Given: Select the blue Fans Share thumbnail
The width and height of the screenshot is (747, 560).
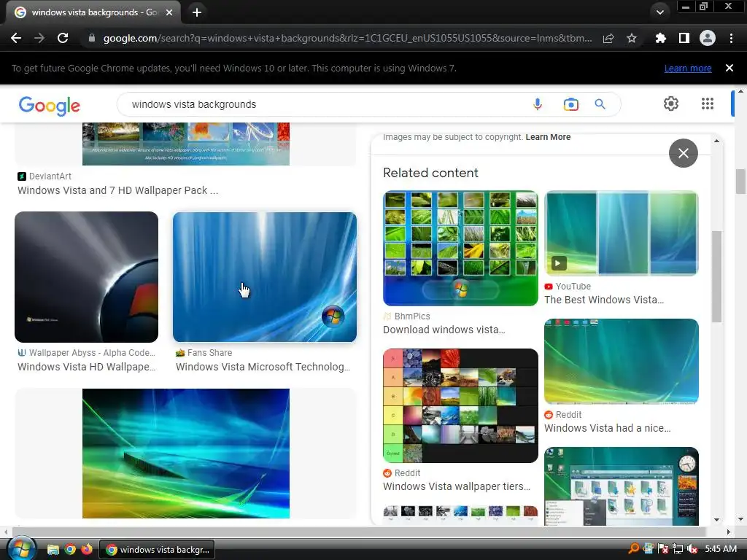Looking at the screenshot, I should [264, 277].
